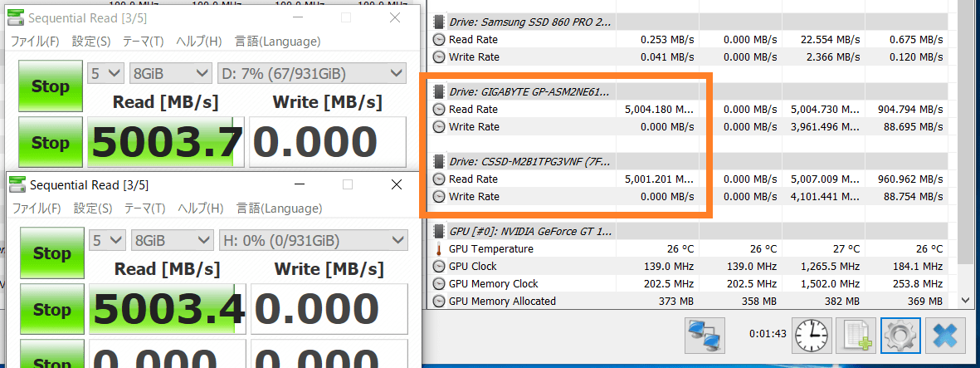Click the Read Rate gauge icon under GIGABYTE drive
980x368 pixels.
pos(439,110)
